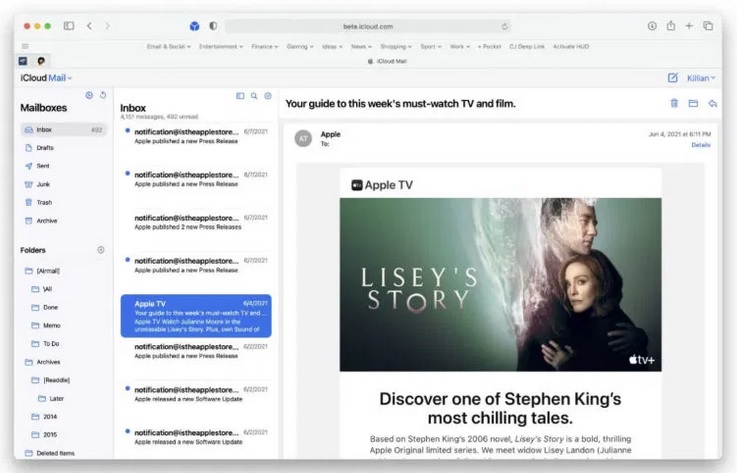737x473 pixels.
Task: Expand the Finance bookmarks folder
Action: tap(265, 47)
